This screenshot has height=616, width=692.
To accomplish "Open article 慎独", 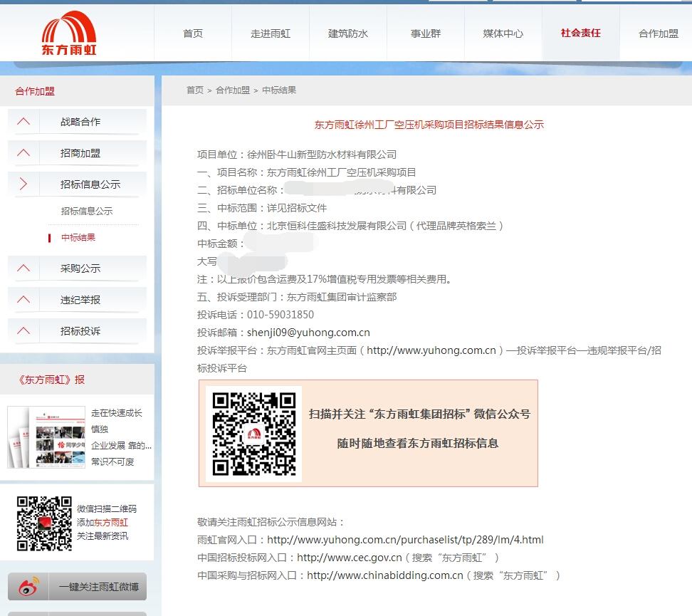I will (100, 429).
